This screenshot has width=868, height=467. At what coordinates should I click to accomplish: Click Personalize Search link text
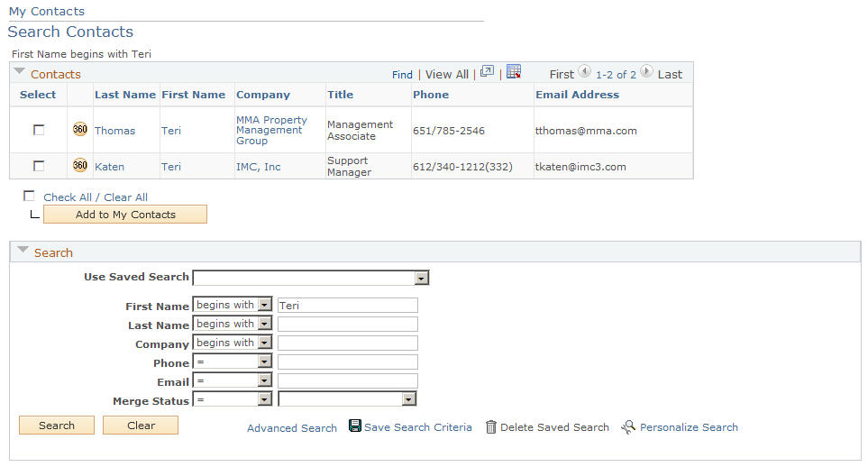point(689,427)
